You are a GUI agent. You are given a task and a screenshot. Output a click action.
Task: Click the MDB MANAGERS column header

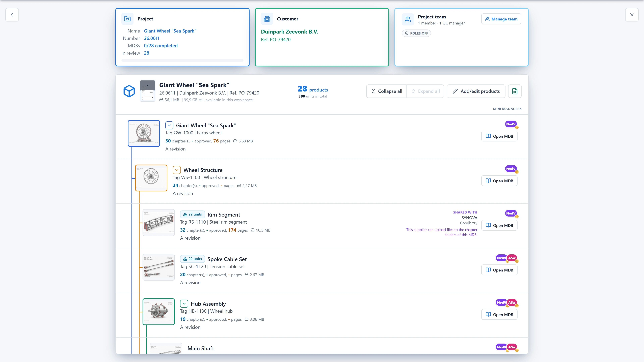[x=507, y=109]
